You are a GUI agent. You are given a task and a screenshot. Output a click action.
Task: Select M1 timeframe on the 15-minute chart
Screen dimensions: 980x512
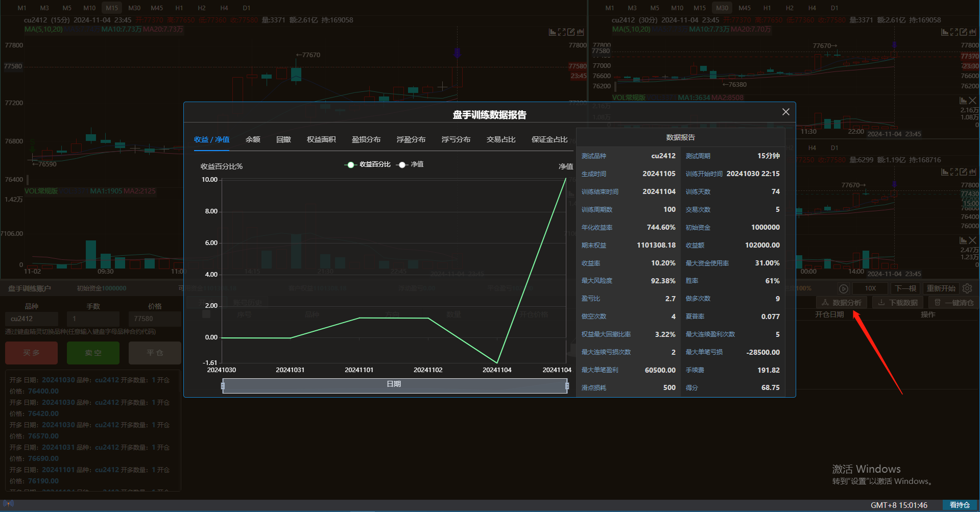[x=22, y=8]
